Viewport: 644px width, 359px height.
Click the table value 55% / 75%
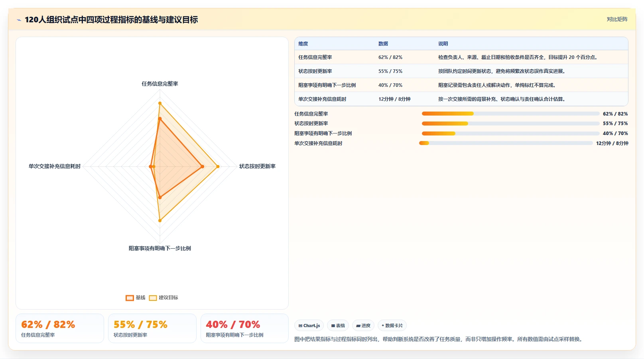[390, 71]
